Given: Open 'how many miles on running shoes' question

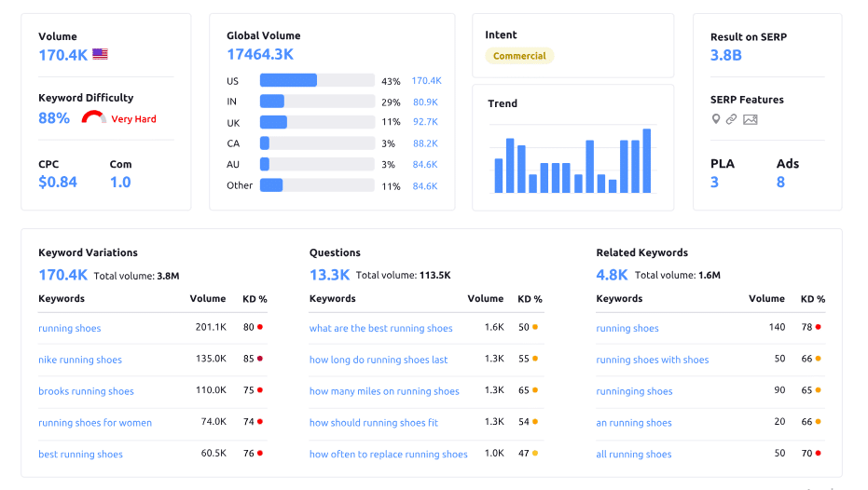Looking at the screenshot, I should pos(384,391).
